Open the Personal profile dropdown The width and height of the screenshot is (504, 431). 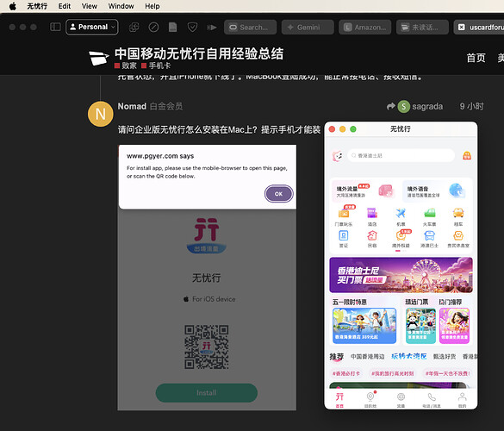point(92,27)
